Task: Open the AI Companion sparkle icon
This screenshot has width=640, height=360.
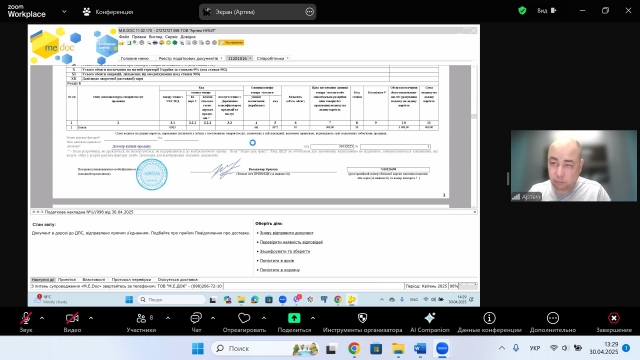Action: coord(430,318)
